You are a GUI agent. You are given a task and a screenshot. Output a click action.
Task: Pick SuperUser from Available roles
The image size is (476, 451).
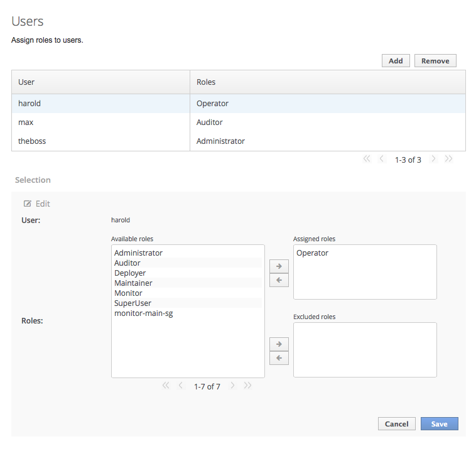point(133,303)
